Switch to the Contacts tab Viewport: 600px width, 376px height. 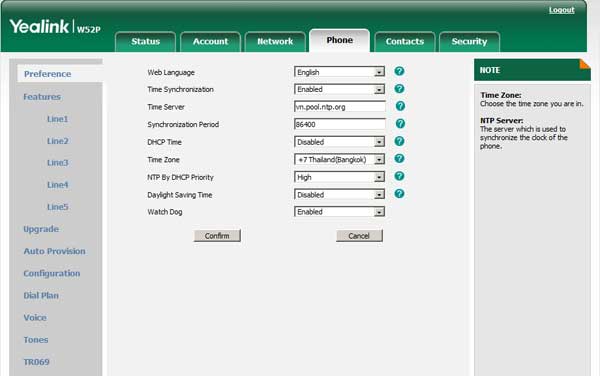[x=404, y=41]
